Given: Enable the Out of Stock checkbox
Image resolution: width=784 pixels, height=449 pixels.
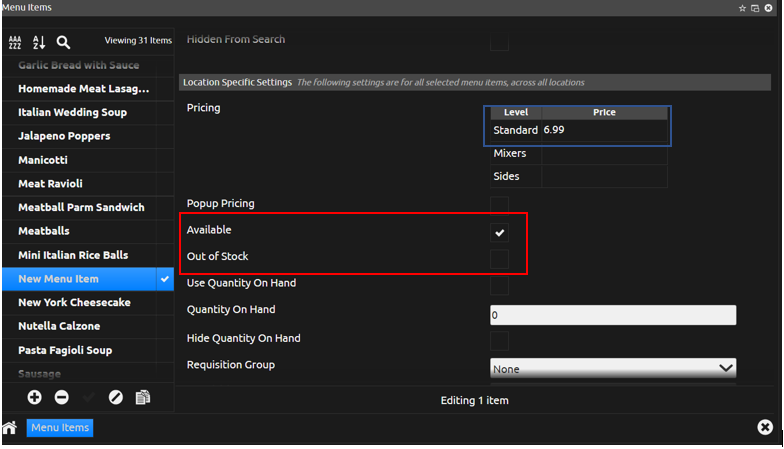Looking at the screenshot, I should pos(499,259).
